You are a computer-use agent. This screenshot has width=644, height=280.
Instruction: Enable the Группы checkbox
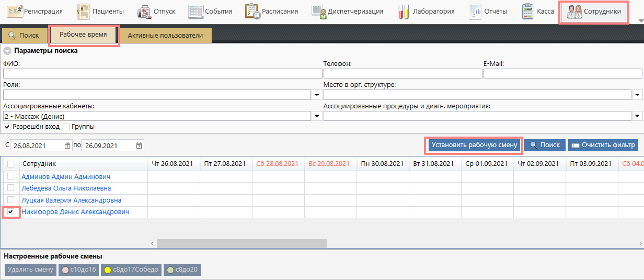(x=66, y=127)
